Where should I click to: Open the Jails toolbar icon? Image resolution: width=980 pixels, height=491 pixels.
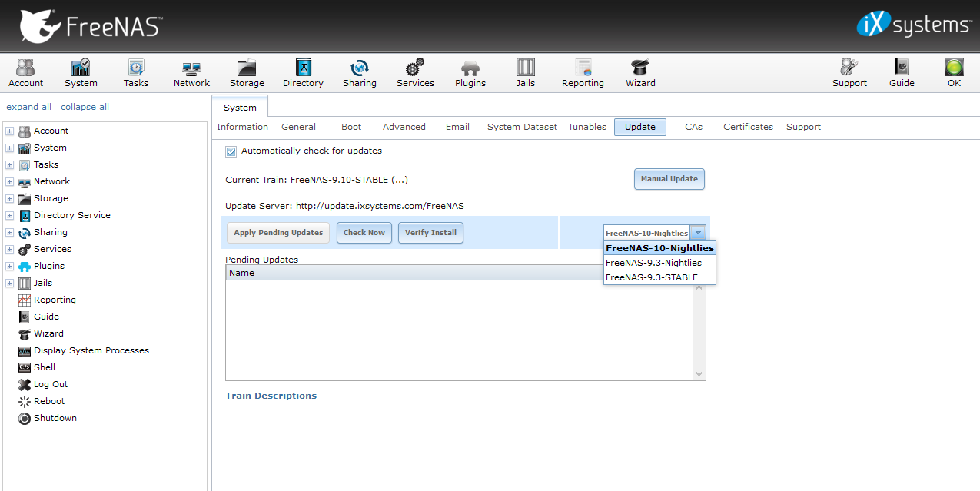click(526, 73)
